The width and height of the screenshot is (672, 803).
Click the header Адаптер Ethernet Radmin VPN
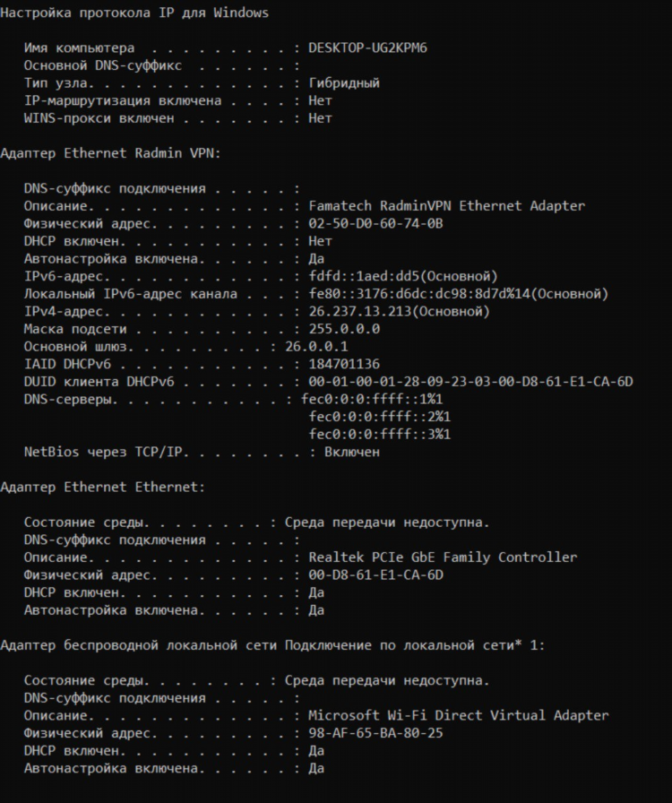click(110, 153)
